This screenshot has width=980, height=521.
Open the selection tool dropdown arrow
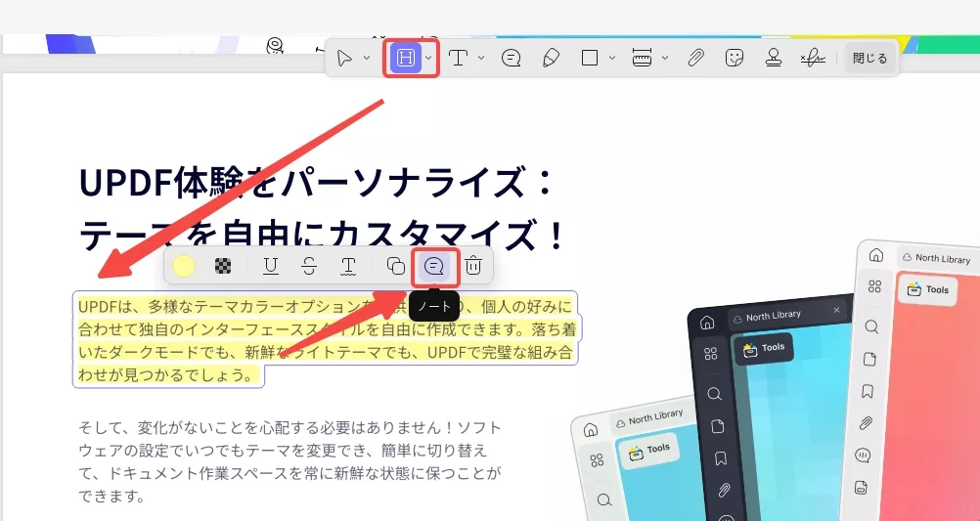click(367, 58)
